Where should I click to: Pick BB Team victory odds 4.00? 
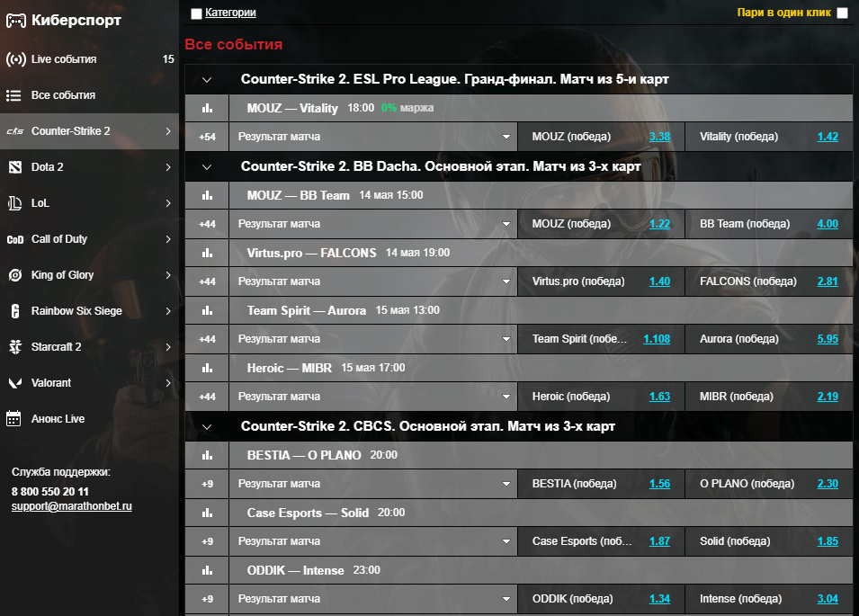click(x=828, y=223)
